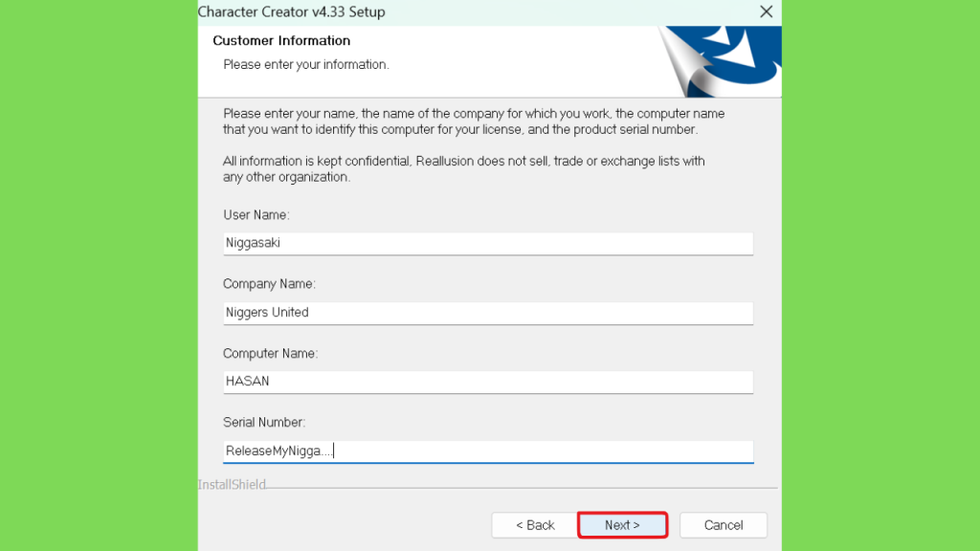
Task: Click the Next button
Action: [622, 525]
